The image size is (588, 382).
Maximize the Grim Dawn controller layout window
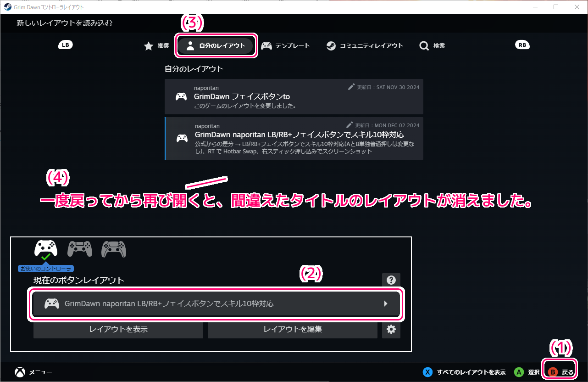pos(556,7)
